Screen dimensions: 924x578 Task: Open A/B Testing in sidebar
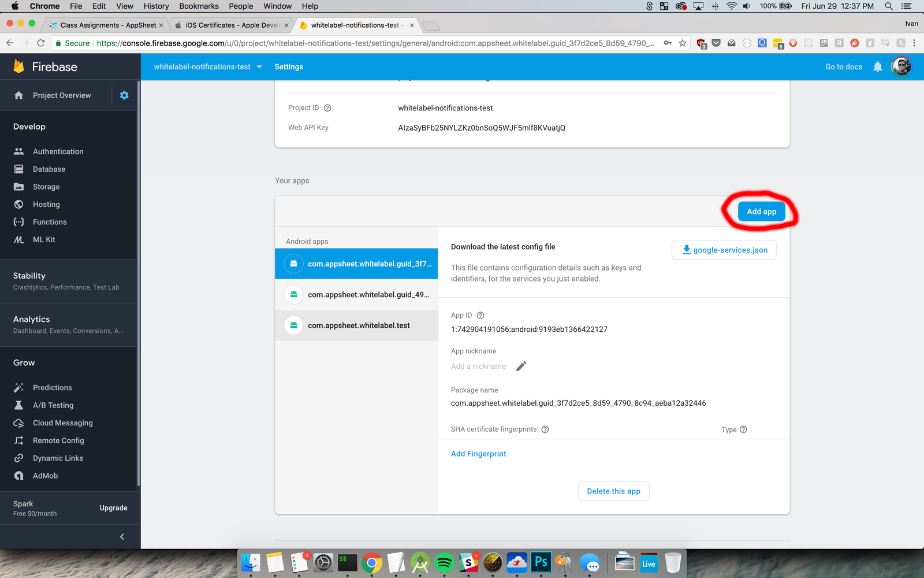53,405
